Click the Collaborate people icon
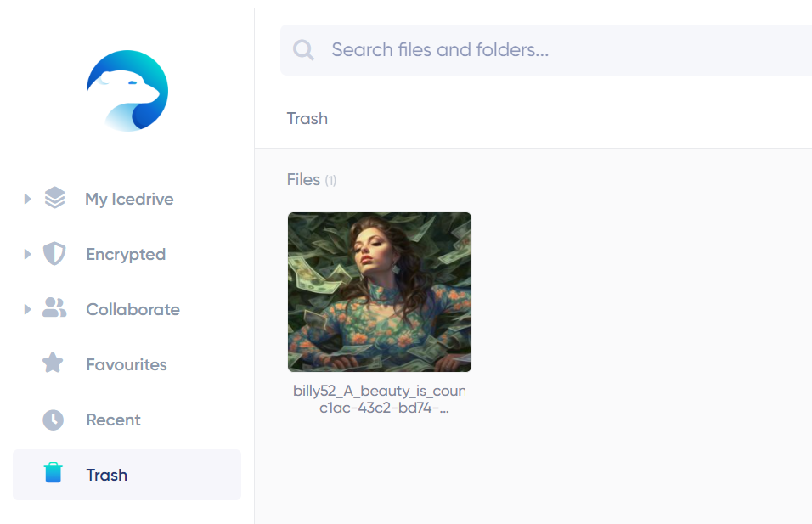 tap(54, 308)
